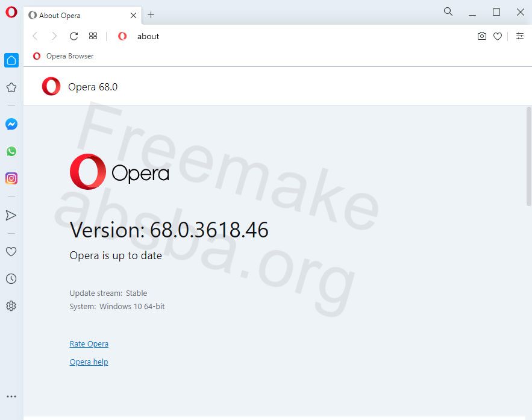This screenshot has height=420, width=532.
Task: Click the Opera icon in address bar
Action: click(122, 36)
